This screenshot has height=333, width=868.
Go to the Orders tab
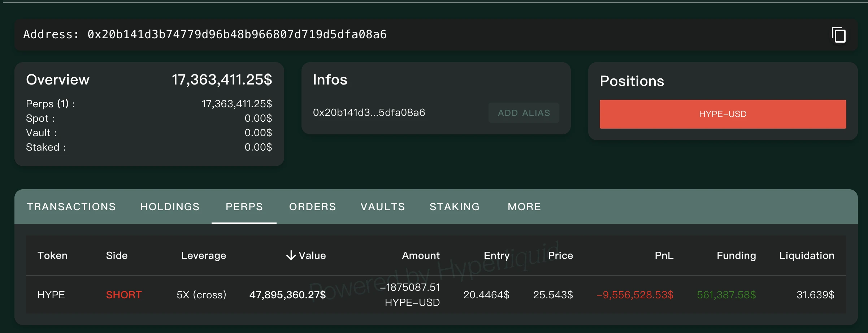click(312, 207)
